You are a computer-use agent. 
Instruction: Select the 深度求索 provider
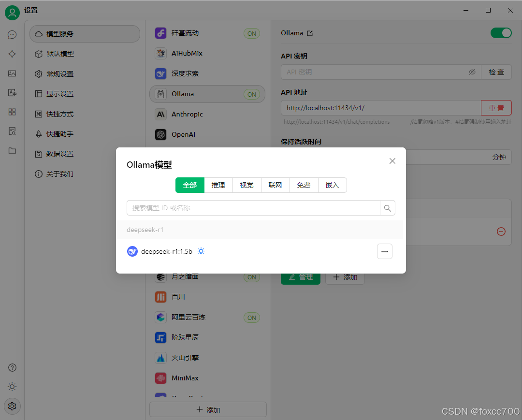tap(207, 73)
